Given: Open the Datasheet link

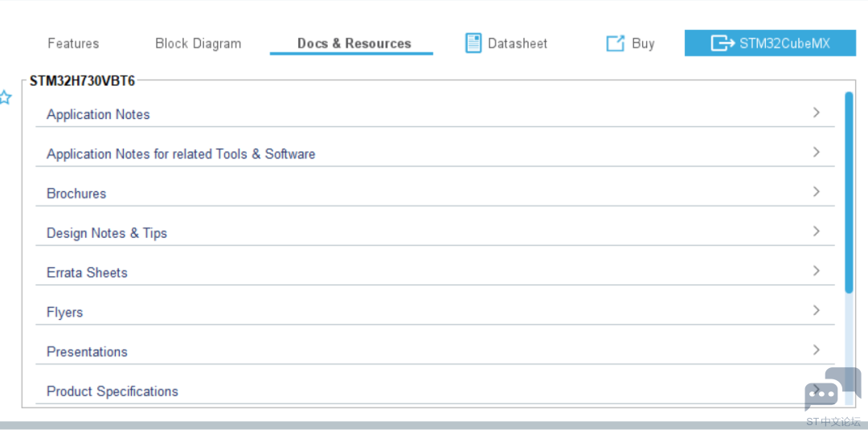Looking at the screenshot, I should [x=517, y=43].
